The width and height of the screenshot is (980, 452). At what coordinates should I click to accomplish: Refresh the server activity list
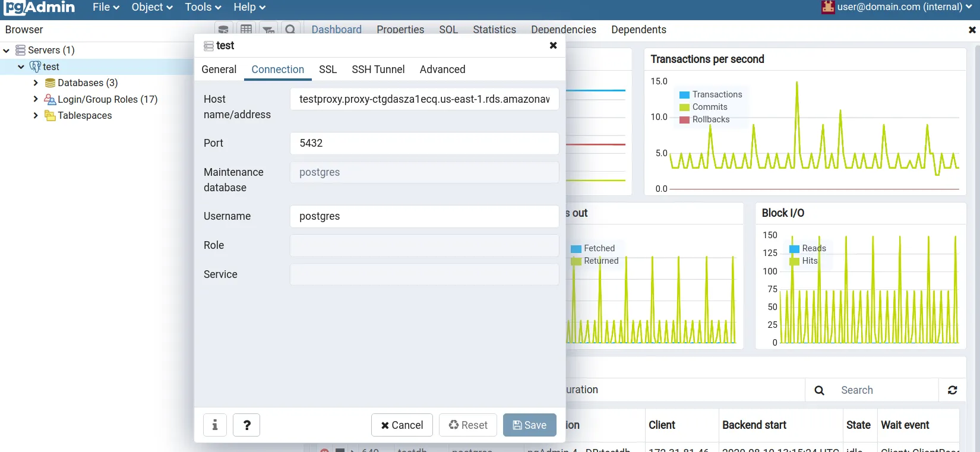[x=953, y=390]
